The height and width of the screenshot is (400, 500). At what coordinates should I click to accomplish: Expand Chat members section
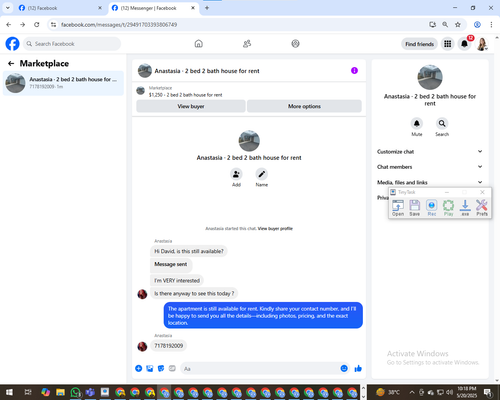coord(430,167)
